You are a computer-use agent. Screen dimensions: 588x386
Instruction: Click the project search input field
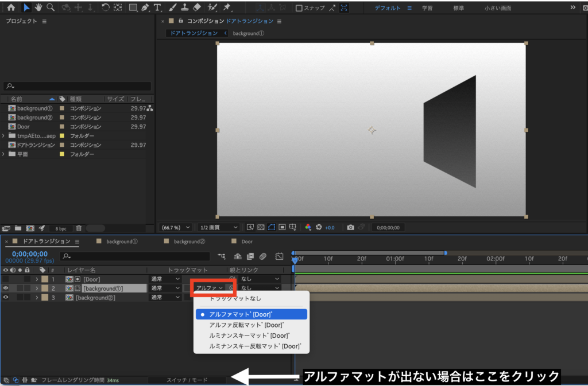pyautogui.click(x=78, y=86)
